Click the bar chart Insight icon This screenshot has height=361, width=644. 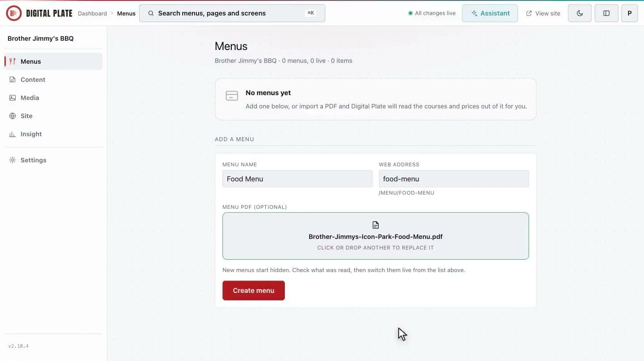tap(12, 134)
